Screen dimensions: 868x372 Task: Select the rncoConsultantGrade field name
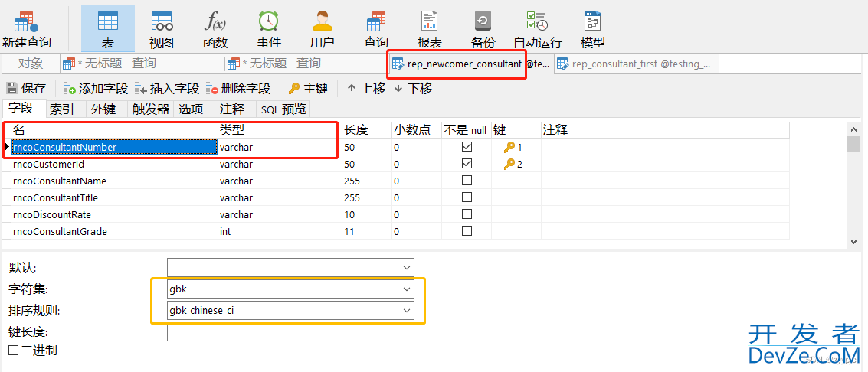[114, 231]
